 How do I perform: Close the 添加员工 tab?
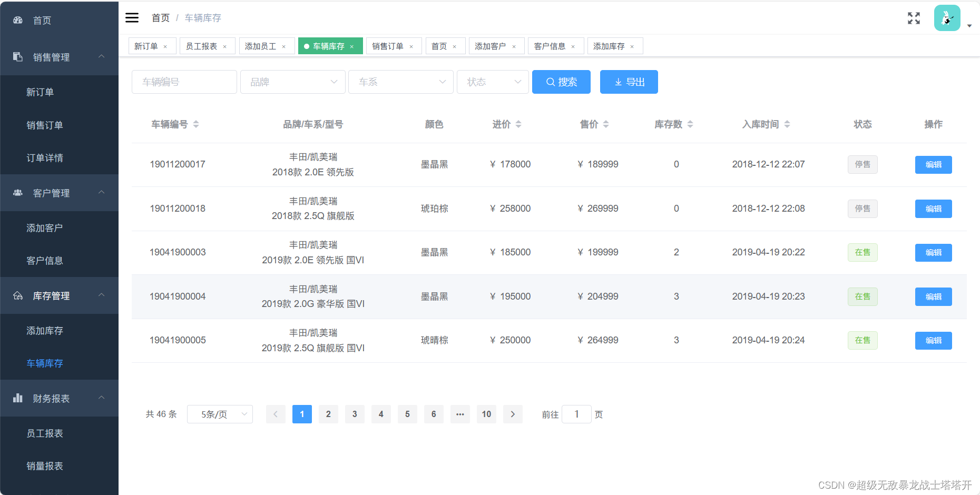[283, 46]
